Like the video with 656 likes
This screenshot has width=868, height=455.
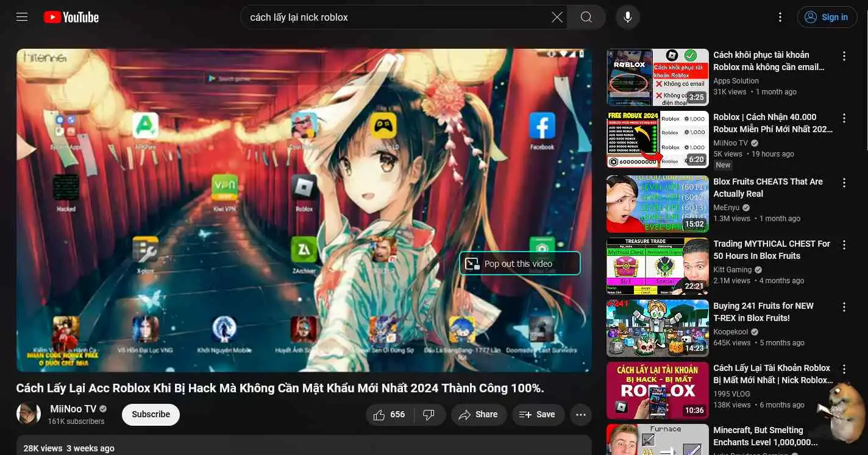390,414
